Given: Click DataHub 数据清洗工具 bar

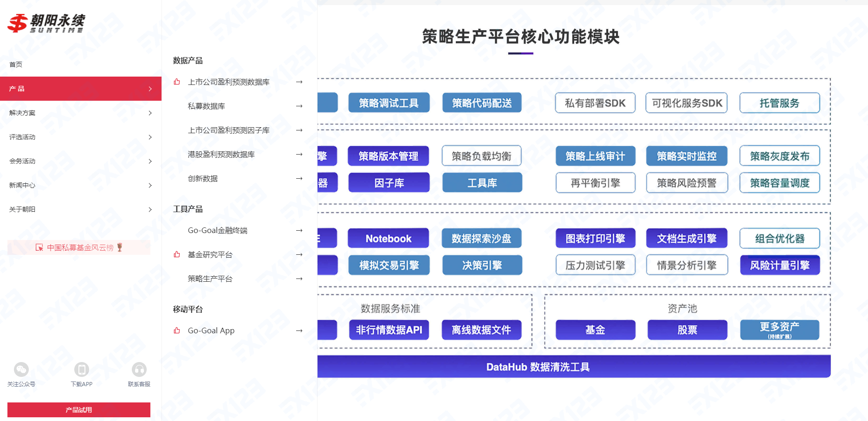Looking at the screenshot, I should point(574,367).
